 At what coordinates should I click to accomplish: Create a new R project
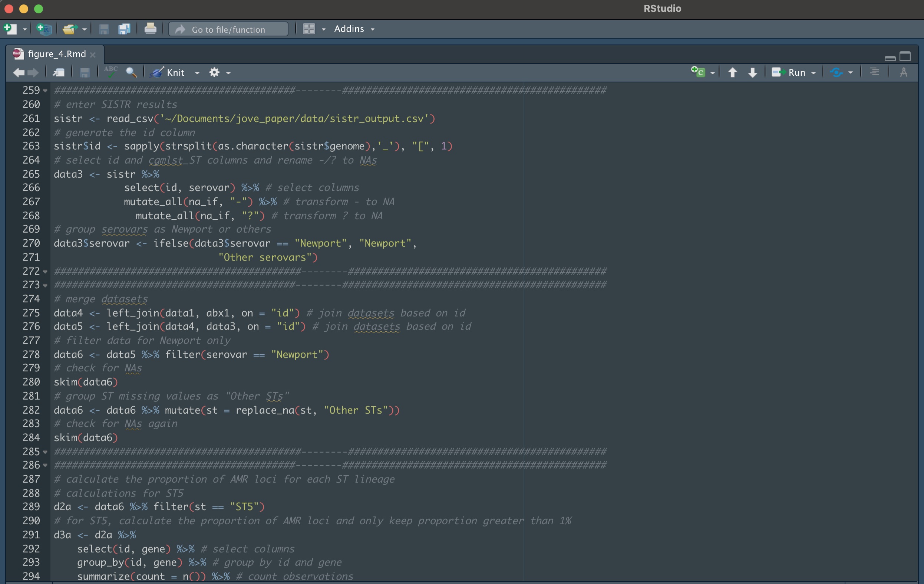[44, 29]
